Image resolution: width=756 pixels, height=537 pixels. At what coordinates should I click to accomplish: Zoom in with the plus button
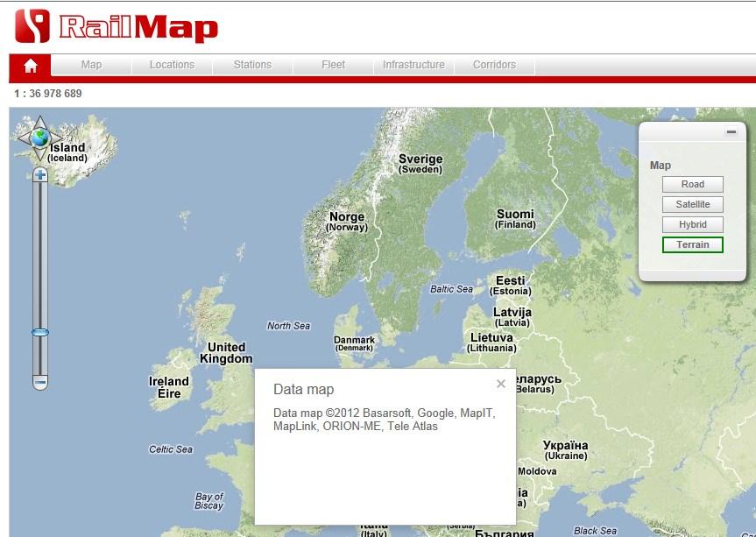click(40, 174)
